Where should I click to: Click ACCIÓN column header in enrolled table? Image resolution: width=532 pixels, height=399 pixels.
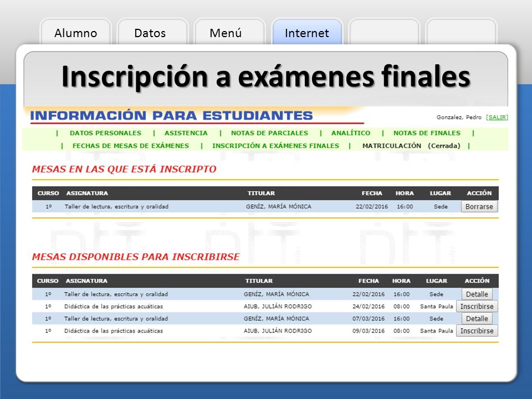[x=479, y=193]
